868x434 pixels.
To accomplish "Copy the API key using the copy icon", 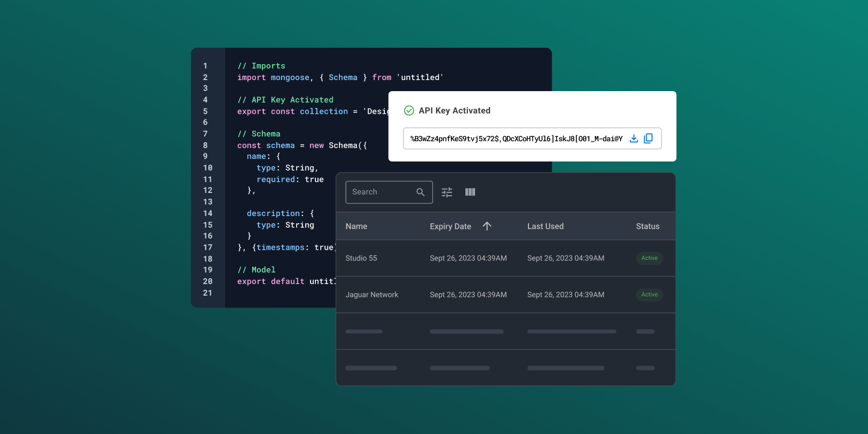I will coord(649,138).
